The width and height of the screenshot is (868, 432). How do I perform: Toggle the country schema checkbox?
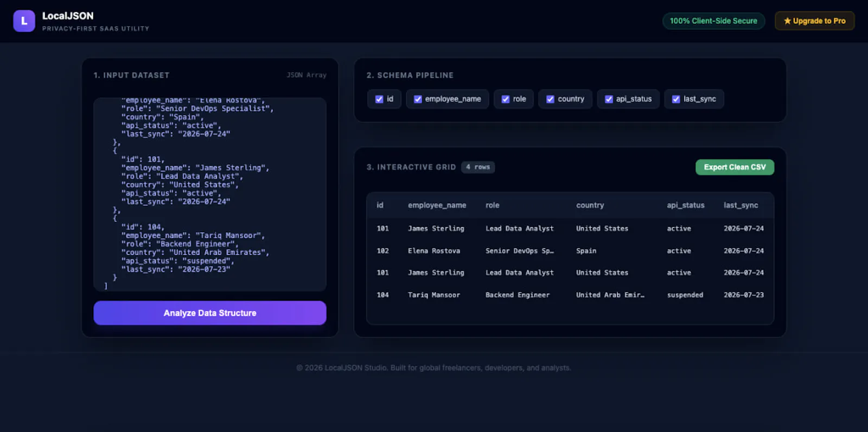(550, 99)
